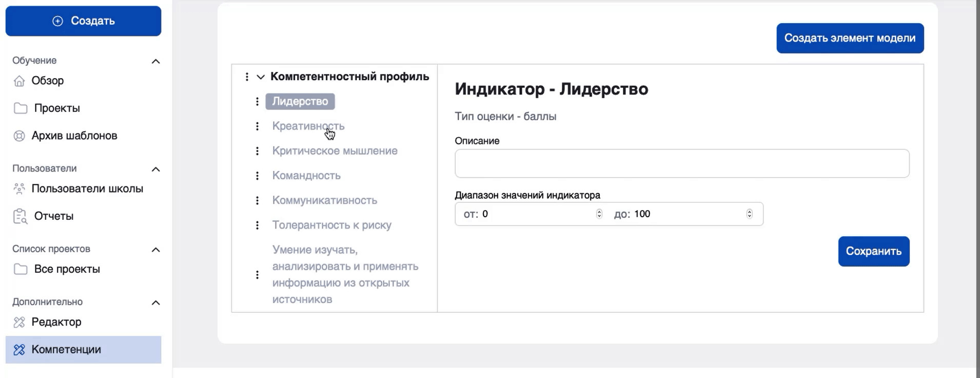The image size is (980, 378).
Task: Open the kebab menu for Компетентностный профиль
Action: 247,77
